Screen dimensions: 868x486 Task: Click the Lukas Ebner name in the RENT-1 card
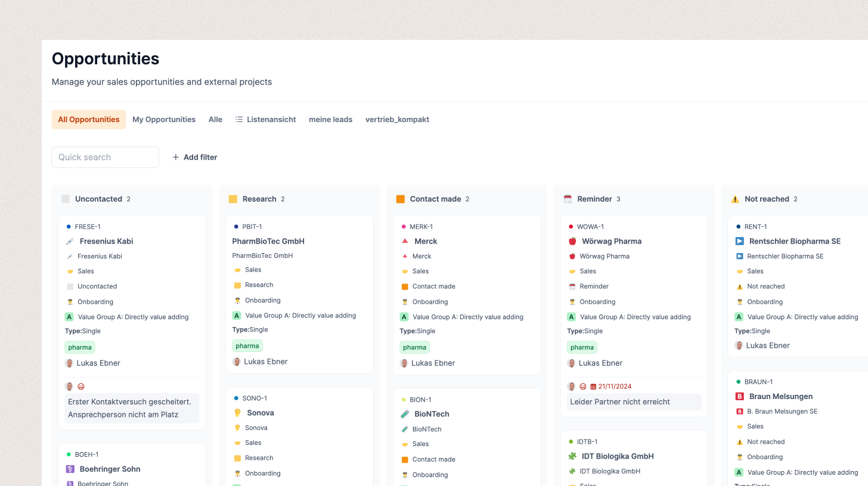pos(768,345)
